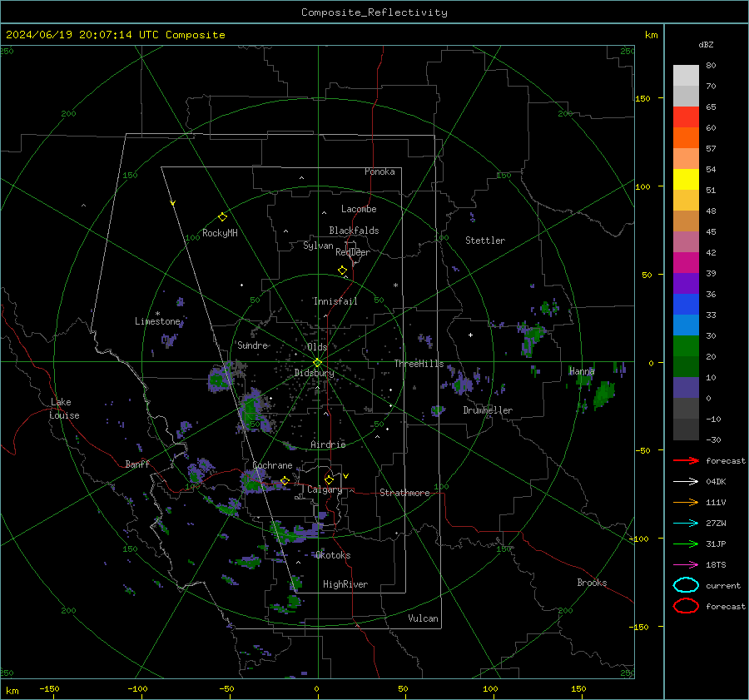This screenshot has width=749, height=700.
Task: Pick the bright green 20–30 dBZ swatch
Action: pyautogui.click(x=686, y=346)
